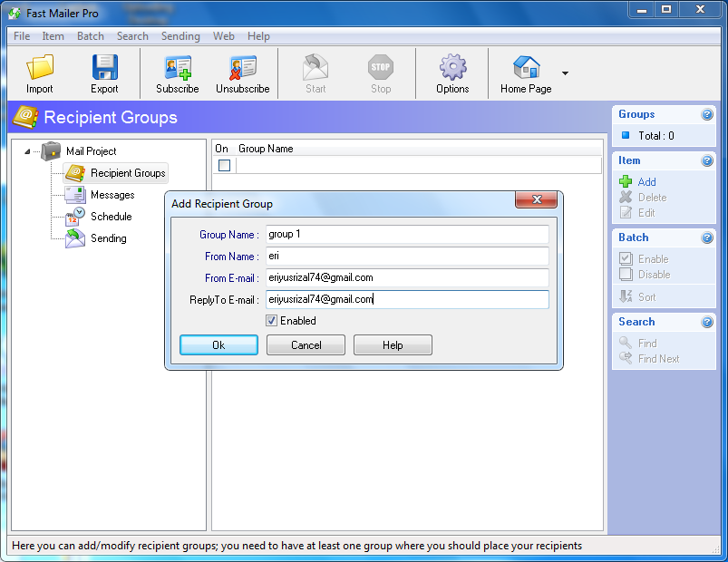Select the Messages icon in the tree

point(75,195)
